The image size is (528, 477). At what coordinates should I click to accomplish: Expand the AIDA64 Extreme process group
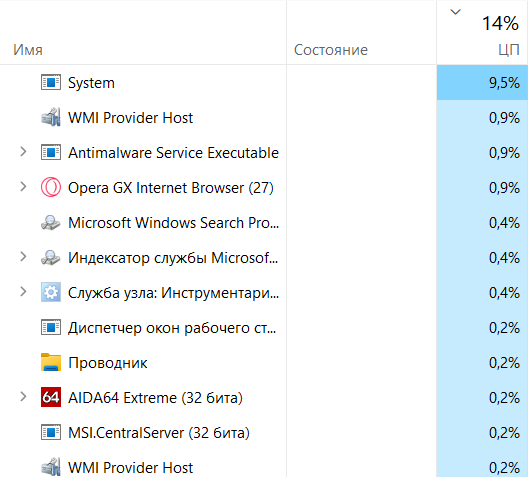tap(23, 397)
